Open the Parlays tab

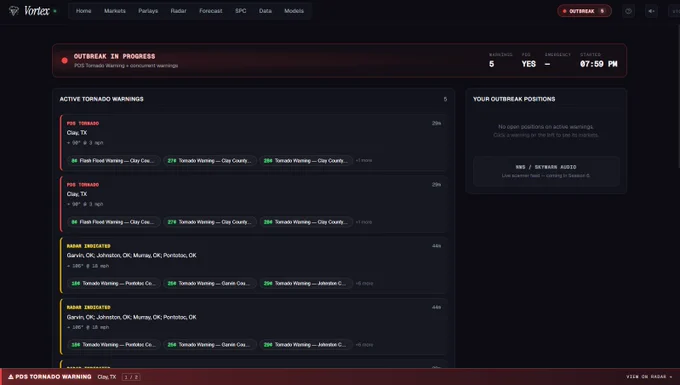148,11
